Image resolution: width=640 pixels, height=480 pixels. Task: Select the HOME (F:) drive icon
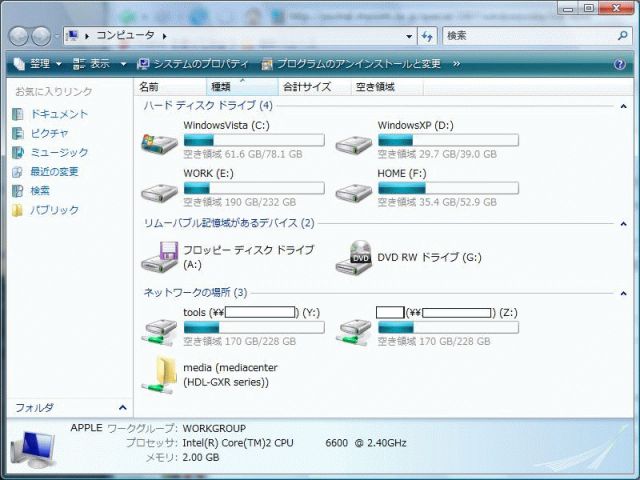[353, 192]
